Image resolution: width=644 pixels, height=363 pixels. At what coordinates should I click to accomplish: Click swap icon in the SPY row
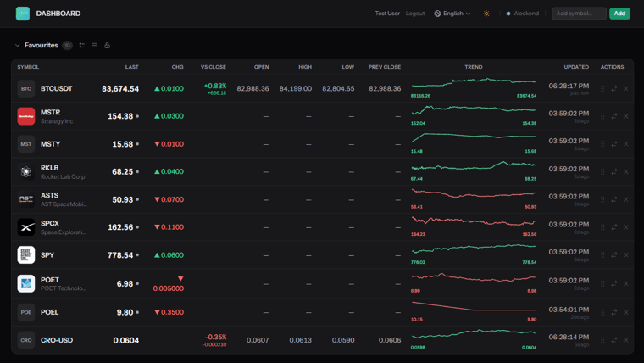pyautogui.click(x=614, y=255)
